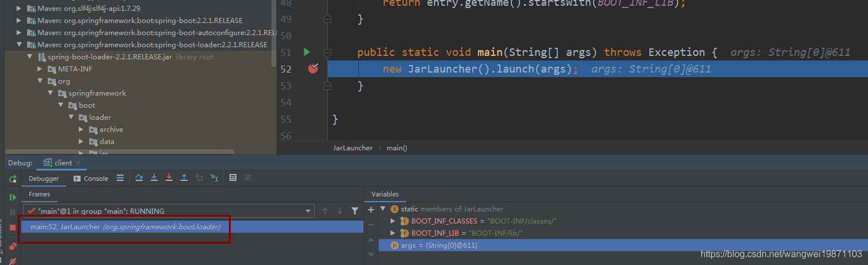Click Console tab terminal icon

(77, 179)
